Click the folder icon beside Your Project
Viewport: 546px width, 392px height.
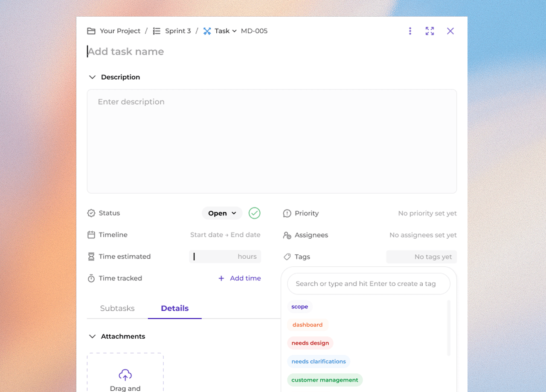coord(91,31)
